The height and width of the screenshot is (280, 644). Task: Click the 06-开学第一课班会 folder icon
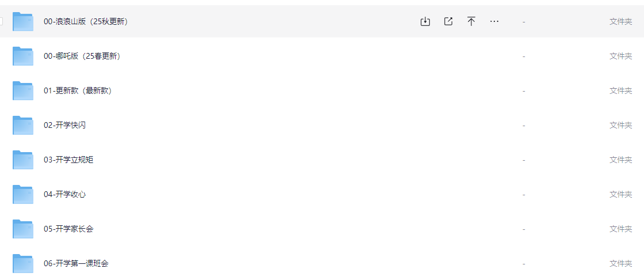point(23,263)
